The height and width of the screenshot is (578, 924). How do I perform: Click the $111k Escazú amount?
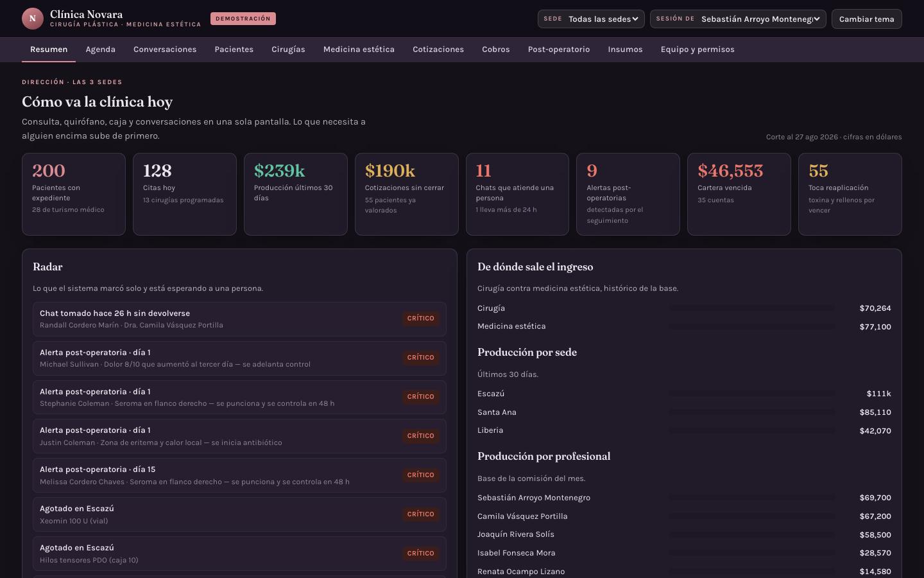[x=879, y=394]
